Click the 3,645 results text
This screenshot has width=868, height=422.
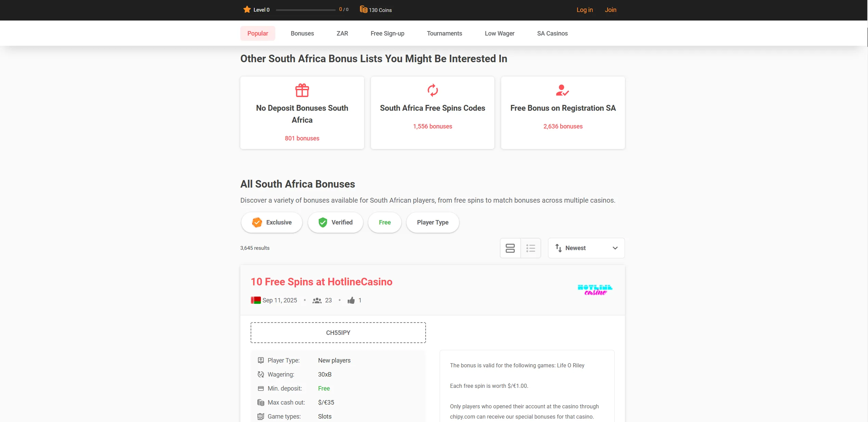click(255, 248)
